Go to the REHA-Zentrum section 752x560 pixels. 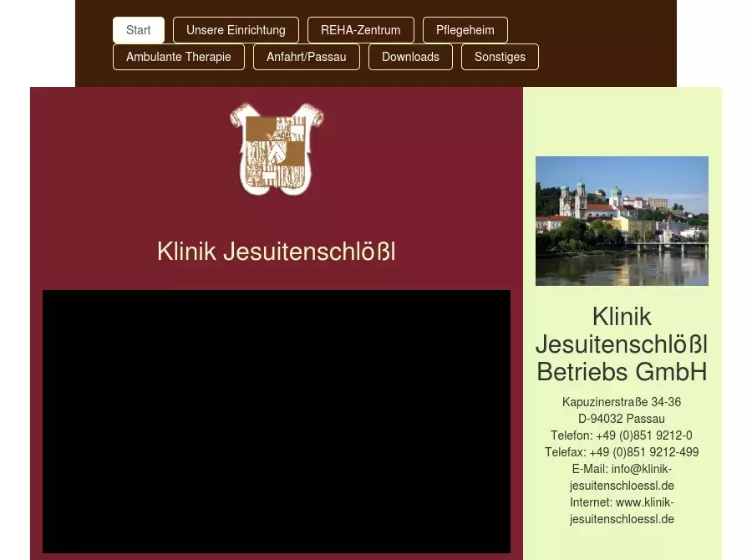[360, 30]
